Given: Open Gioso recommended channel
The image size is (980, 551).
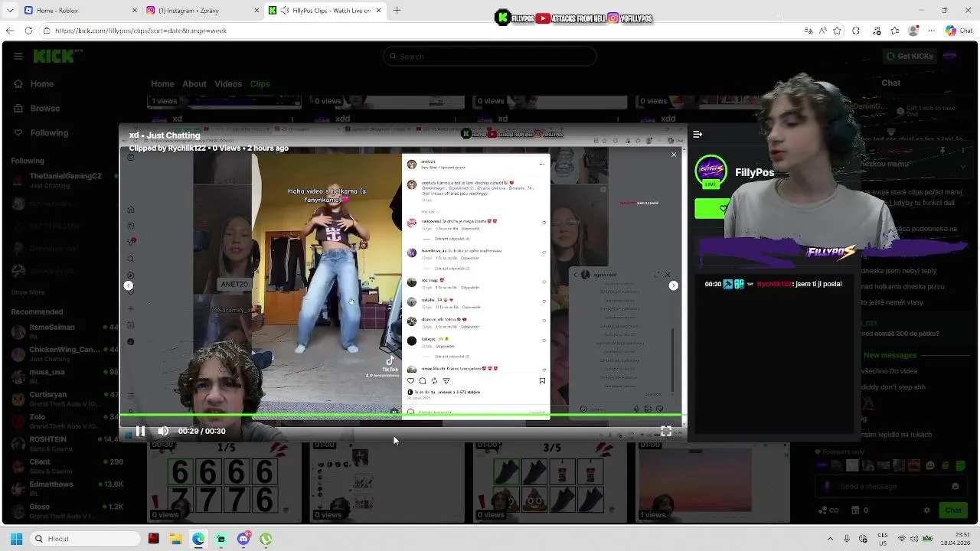Looking at the screenshot, I should click(x=65, y=511).
